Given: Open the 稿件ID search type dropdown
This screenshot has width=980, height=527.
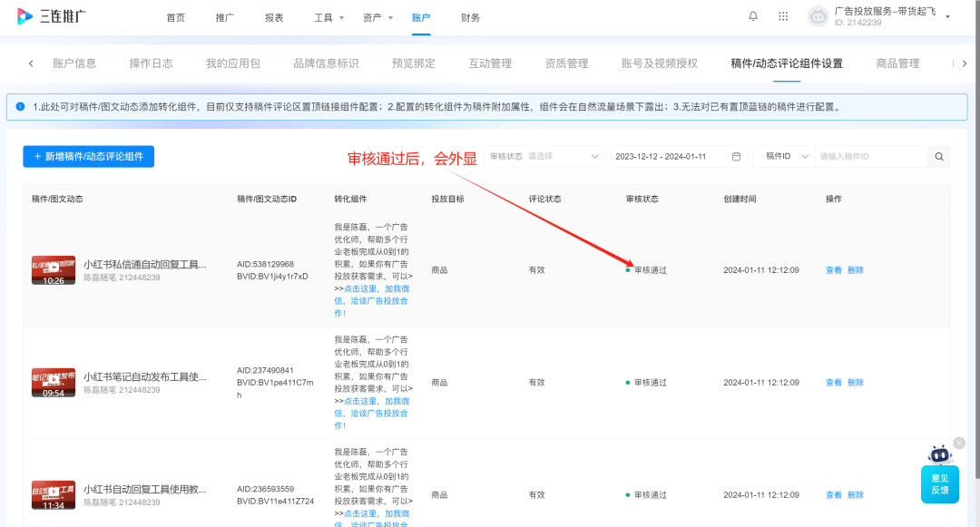Looking at the screenshot, I should point(783,156).
